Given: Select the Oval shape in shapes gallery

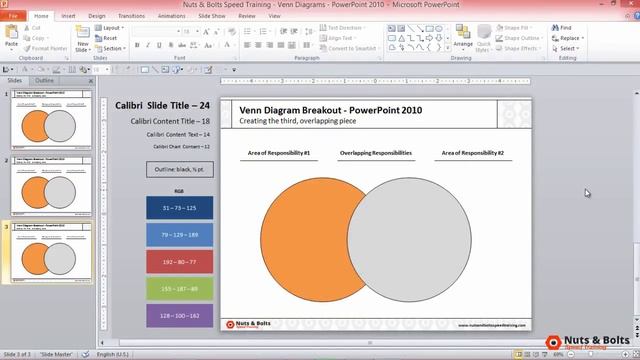Looking at the screenshot, I should pyautogui.click(x=439, y=29).
